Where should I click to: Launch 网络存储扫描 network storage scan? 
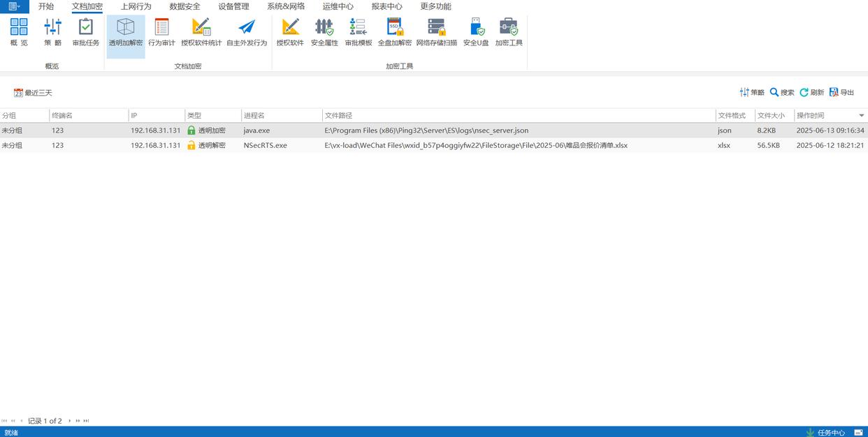(437, 32)
